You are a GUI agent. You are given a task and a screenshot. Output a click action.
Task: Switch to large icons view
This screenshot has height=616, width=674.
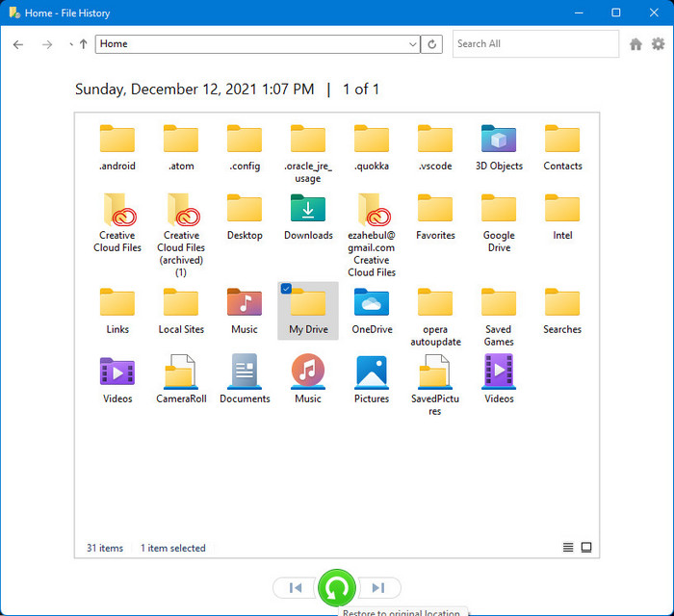[586, 548]
